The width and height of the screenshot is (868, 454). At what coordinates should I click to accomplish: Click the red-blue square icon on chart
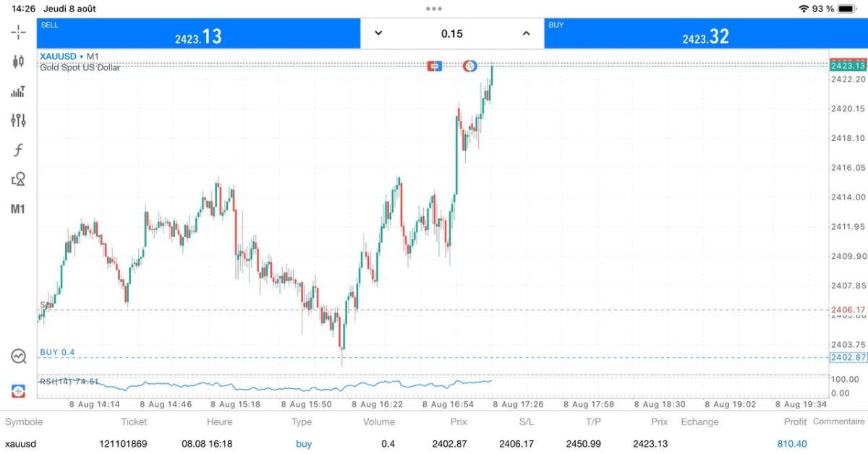[x=434, y=67]
